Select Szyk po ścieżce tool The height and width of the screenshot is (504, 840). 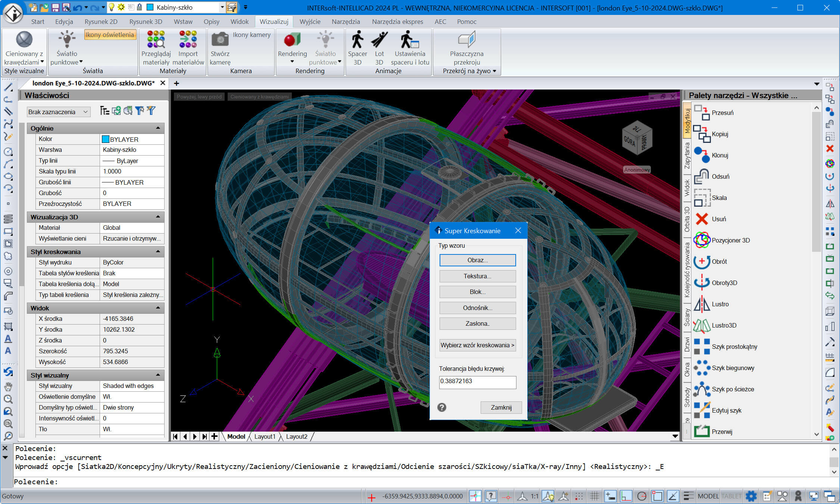point(724,389)
